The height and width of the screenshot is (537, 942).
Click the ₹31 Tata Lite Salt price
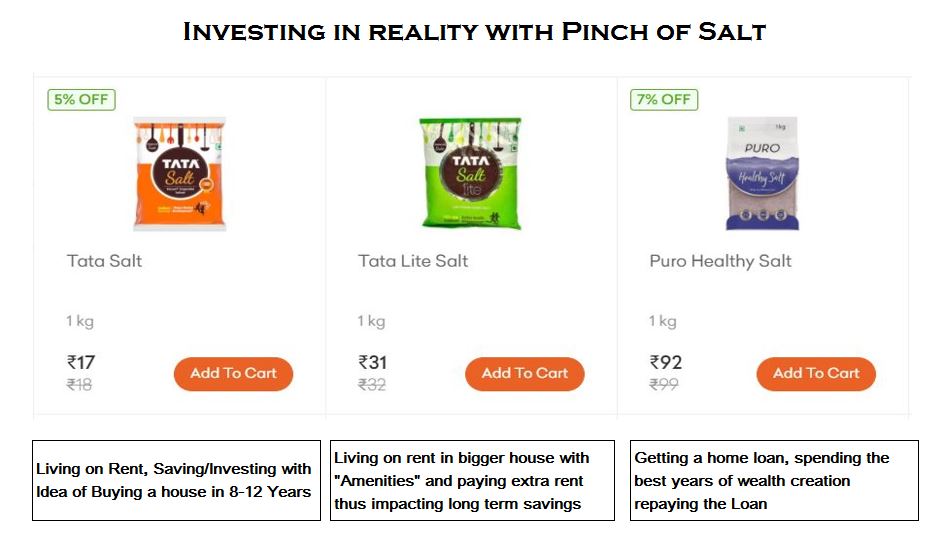click(x=372, y=362)
